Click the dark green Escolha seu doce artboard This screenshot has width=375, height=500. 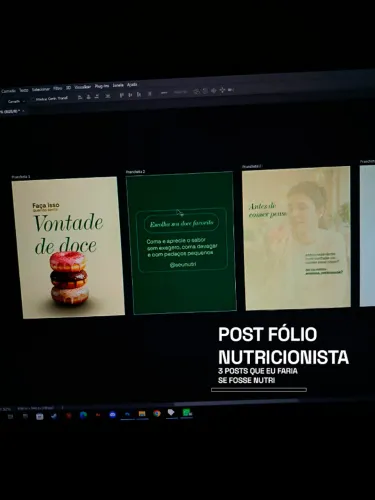point(181,243)
